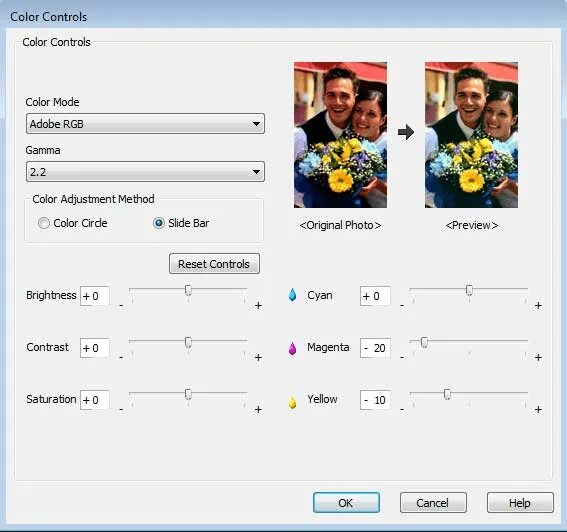Click the "Gamma" label
Image resolution: width=567 pixels, height=532 pixels.
[x=43, y=150]
